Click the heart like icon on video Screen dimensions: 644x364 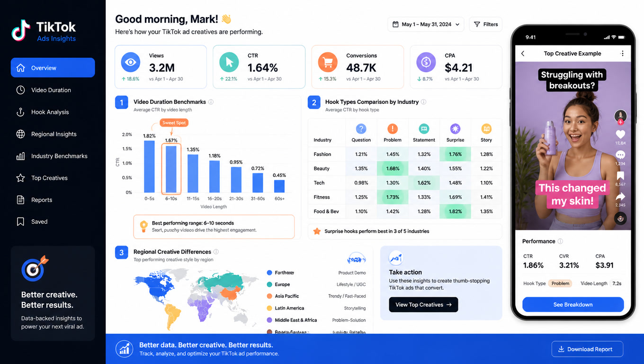(620, 135)
